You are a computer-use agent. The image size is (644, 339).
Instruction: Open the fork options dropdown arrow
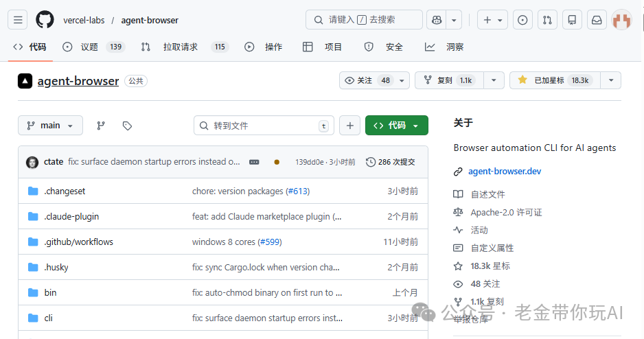pos(494,80)
